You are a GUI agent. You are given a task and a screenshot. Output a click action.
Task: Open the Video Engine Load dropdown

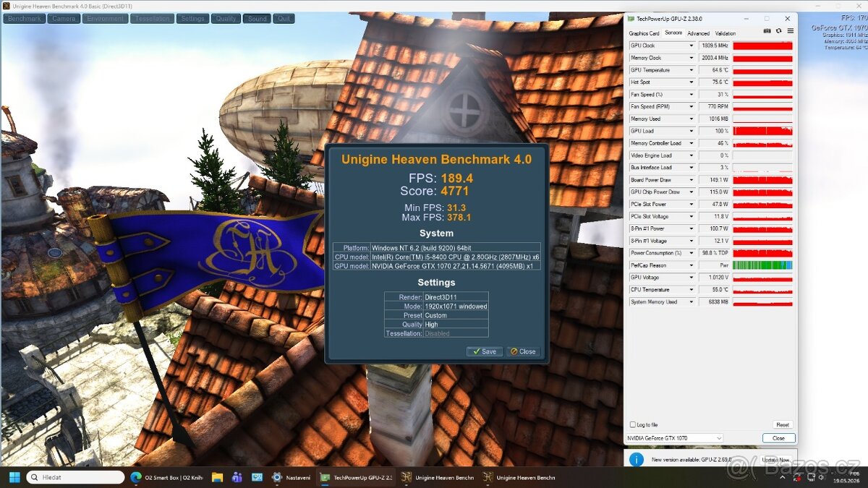[x=691, y=155]
